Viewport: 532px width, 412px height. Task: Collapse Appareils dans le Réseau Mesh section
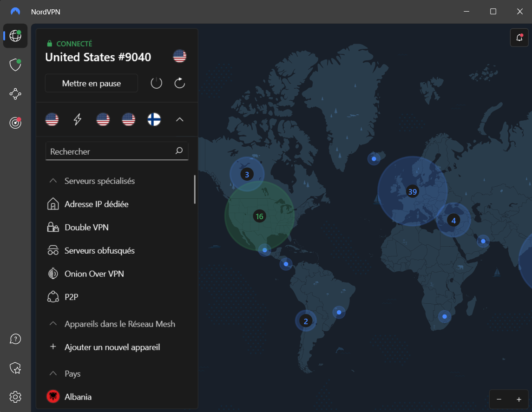coord(53,323)
